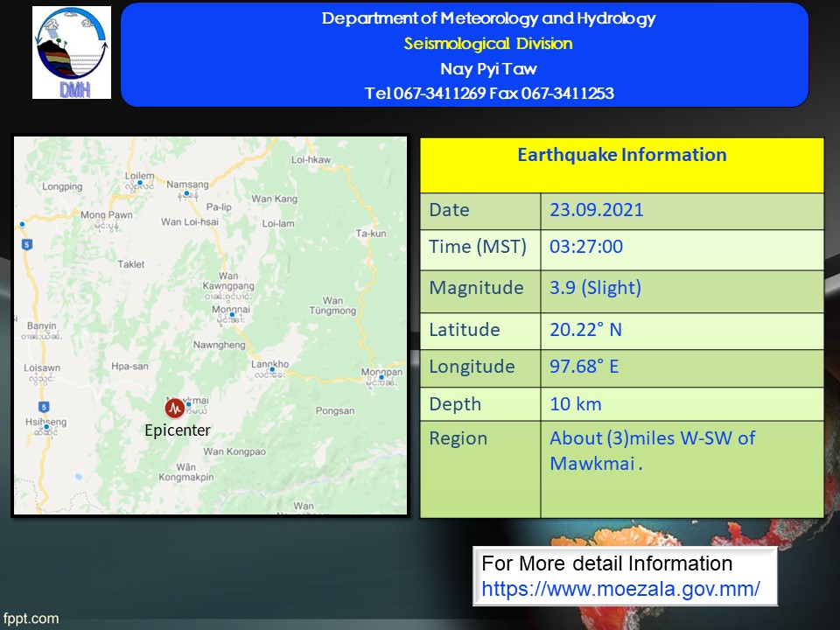Select the date value 23.09.2021 cell
This screenshot has height=630, width=840.
coord(596,210)
